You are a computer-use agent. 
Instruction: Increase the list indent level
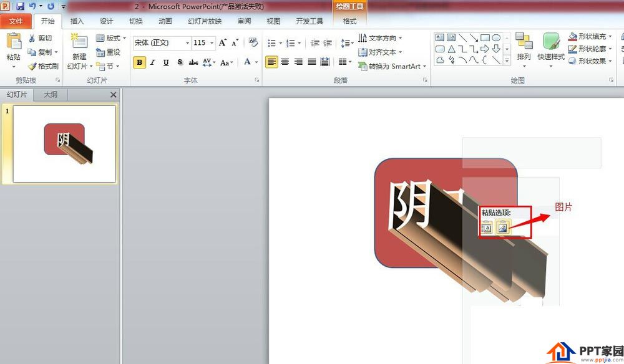coord(328,43)
